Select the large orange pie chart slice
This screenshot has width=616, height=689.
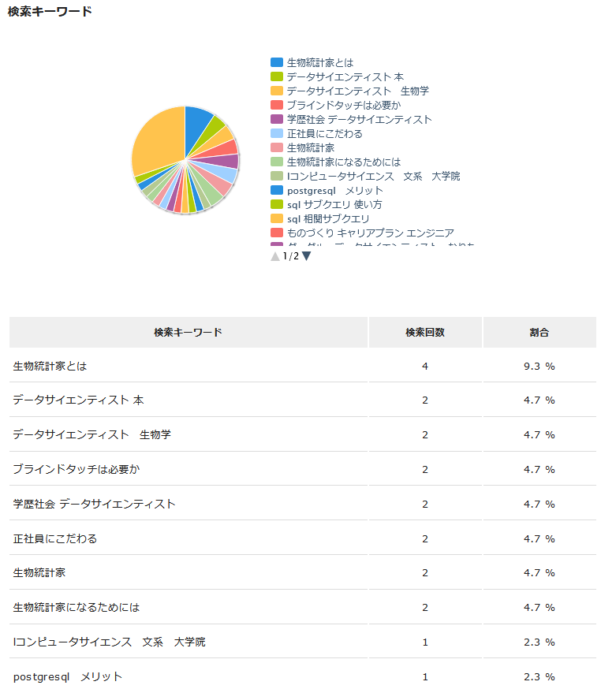pos(156,142)
